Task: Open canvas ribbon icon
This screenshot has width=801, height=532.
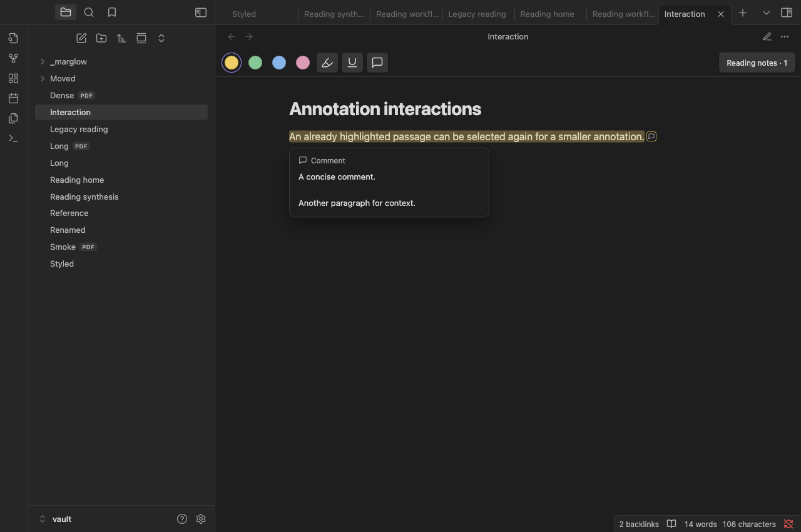Action: (x=13, y=78)
